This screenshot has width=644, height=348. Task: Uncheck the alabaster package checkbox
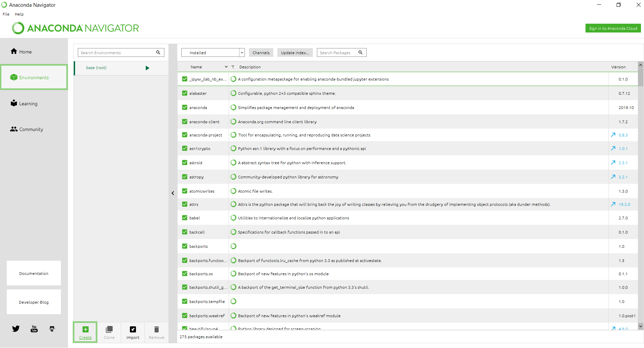click(x=185, y=93)
